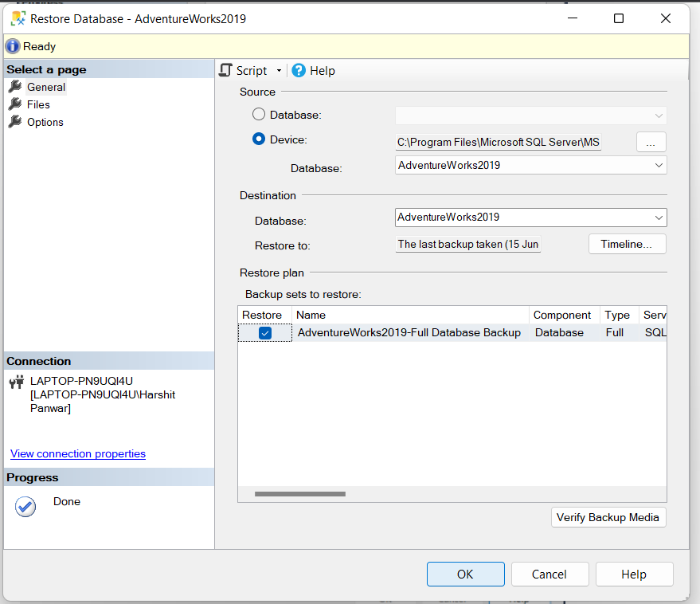Switch to the Options page
The height and width of the screenshot is (604, 700).
tap(45, 122)
